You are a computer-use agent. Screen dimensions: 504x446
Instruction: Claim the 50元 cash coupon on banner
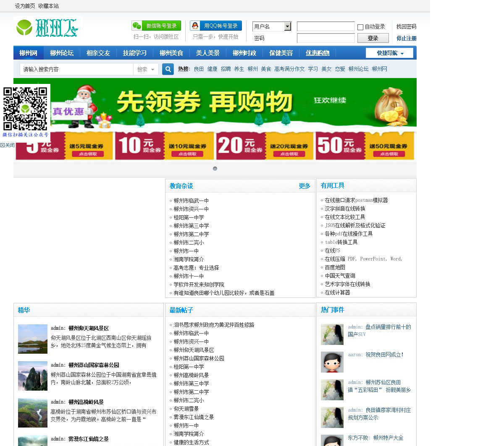click(x=389, y=154)
